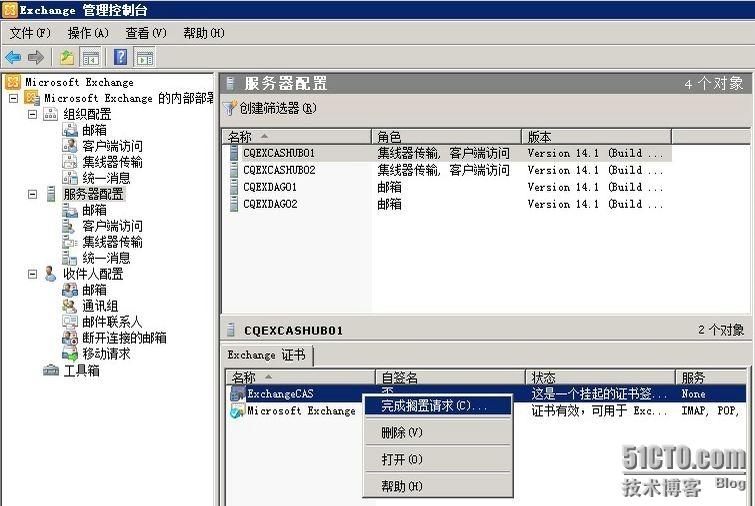
Task: Select the Exchange 证书 tab
Action: (267, 355)
